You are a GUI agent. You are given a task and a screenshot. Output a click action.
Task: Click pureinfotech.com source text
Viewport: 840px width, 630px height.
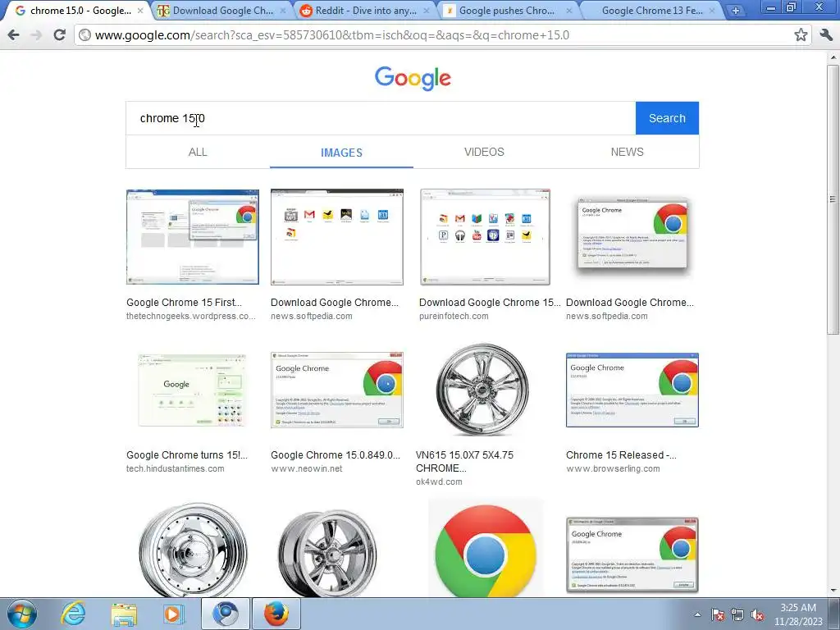click(x=454, y=316)
